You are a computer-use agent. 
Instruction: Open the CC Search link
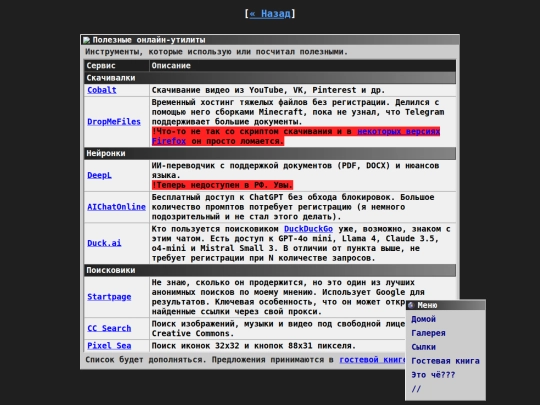(x=109, y=329)
